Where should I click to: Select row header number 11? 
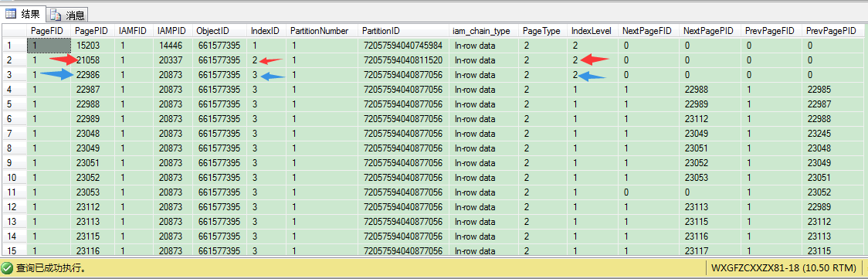pos(15,192)
